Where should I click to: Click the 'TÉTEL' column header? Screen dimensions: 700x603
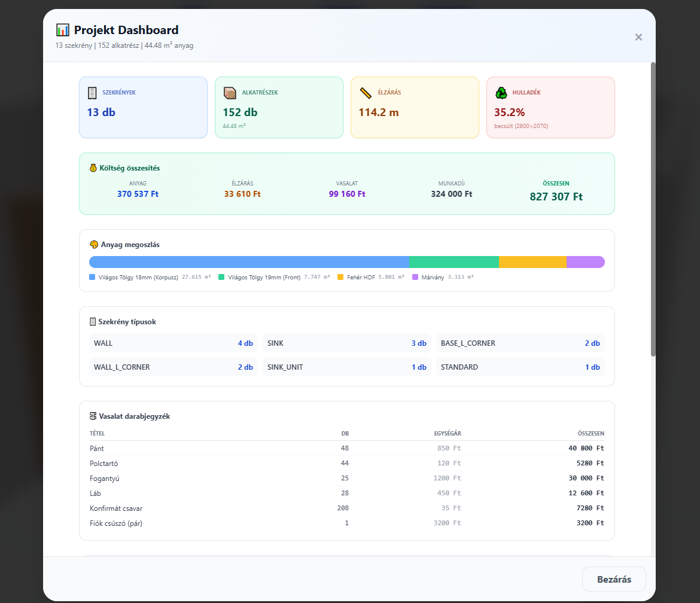point(98,433)
